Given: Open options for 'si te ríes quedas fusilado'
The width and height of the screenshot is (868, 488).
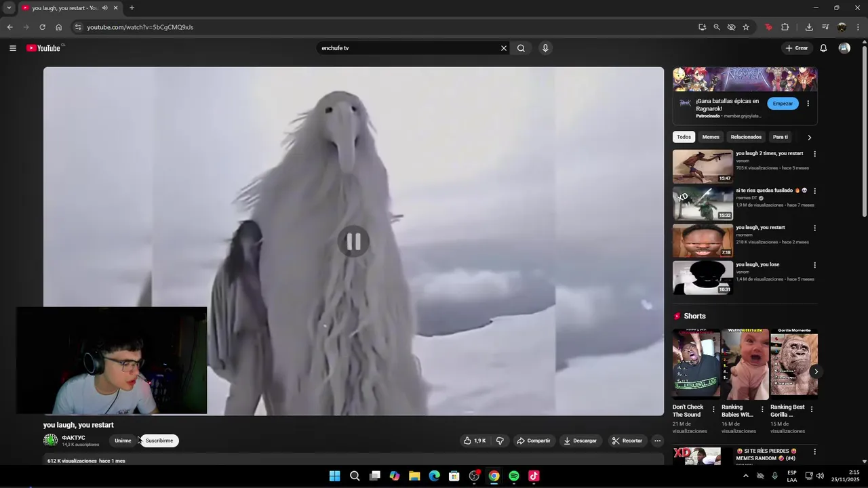Looking at the screenshot, I should tap(814, 191).
